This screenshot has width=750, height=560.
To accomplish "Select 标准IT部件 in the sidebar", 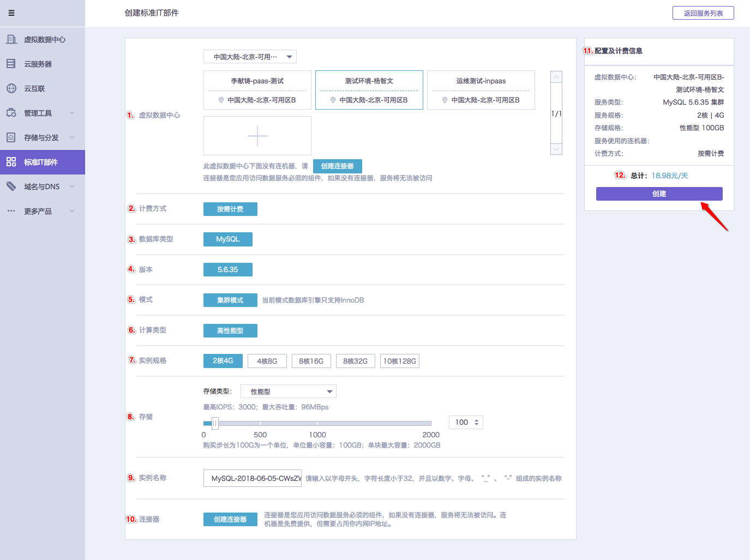I will (x=41, y=162).
